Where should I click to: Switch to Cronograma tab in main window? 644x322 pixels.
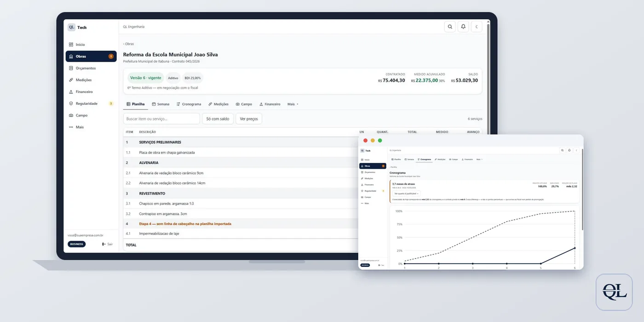click(x=189, y=104)
